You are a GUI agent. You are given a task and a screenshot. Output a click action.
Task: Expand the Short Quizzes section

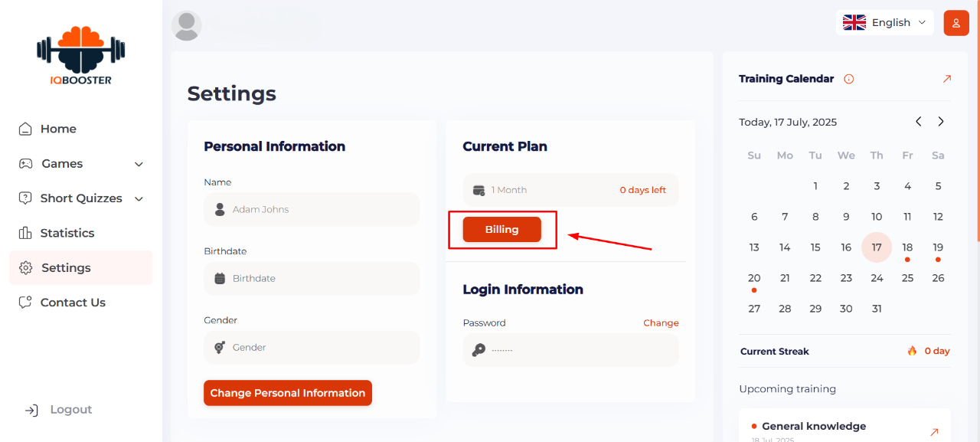[x=80, y=198]
